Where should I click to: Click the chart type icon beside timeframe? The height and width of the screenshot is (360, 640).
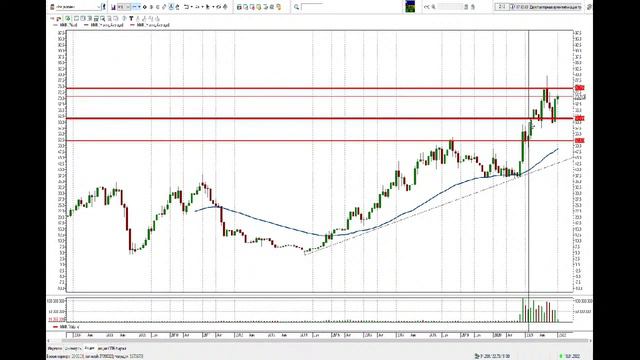(x=113, y=7)
